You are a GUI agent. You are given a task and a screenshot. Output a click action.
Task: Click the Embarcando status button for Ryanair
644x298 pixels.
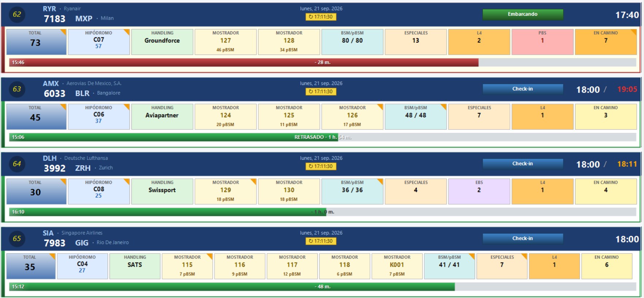coord(522,14)
